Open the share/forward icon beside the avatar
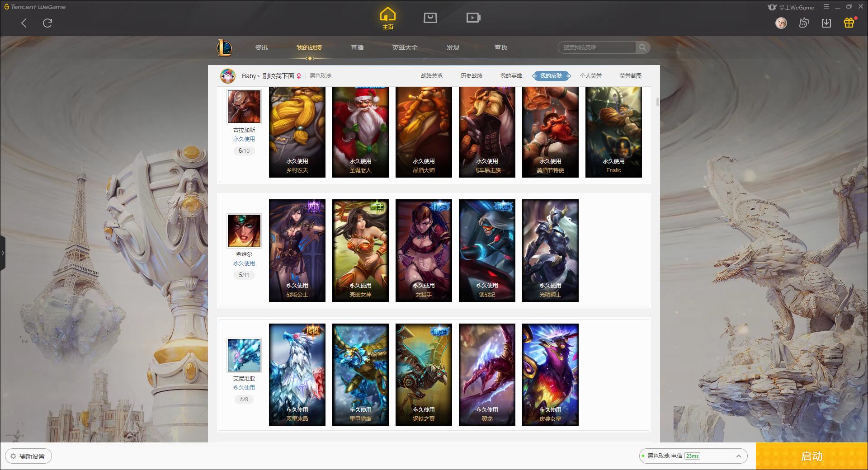This screenshot has height=470, width=868. click(804, 23)
